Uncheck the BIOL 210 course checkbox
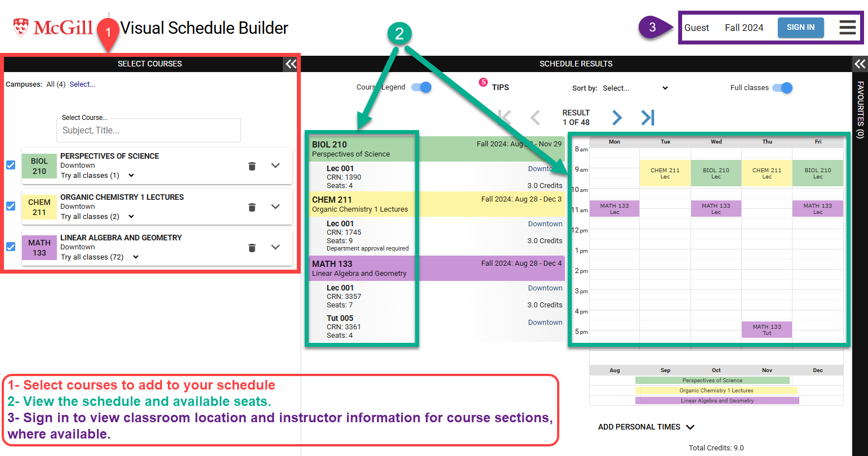This screenshot has width=868, height=456. [11, 165]
